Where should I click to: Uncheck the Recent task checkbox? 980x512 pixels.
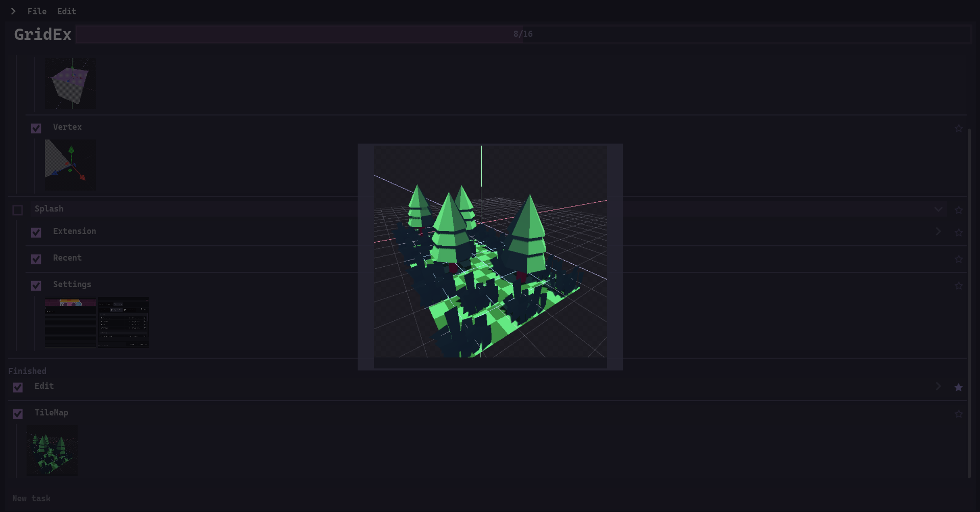(36, 259)
